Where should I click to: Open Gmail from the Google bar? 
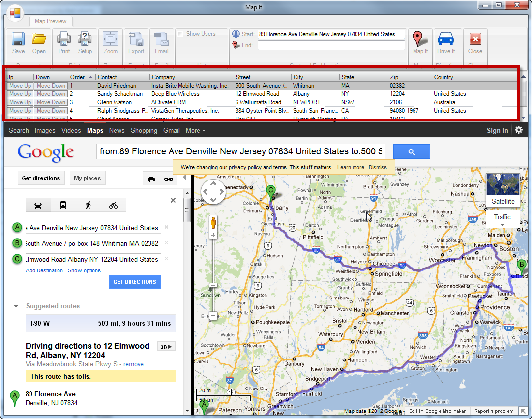(x=171, y=131)
